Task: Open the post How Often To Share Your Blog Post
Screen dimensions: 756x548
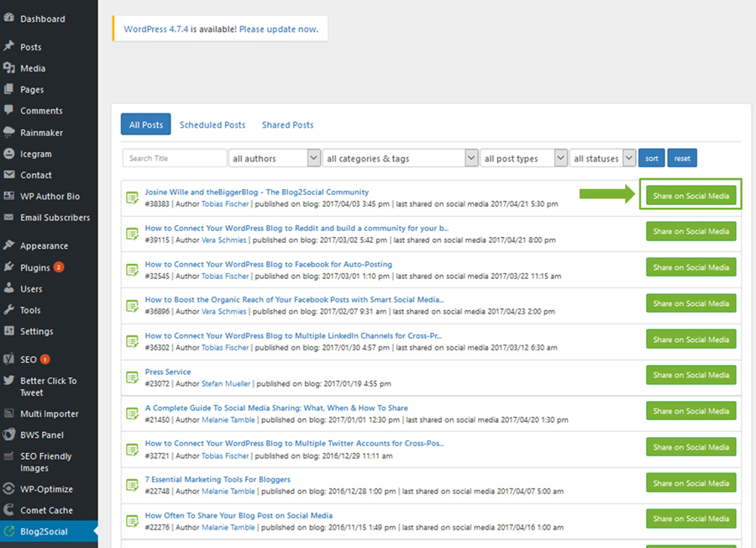Action: coord(239,516)
